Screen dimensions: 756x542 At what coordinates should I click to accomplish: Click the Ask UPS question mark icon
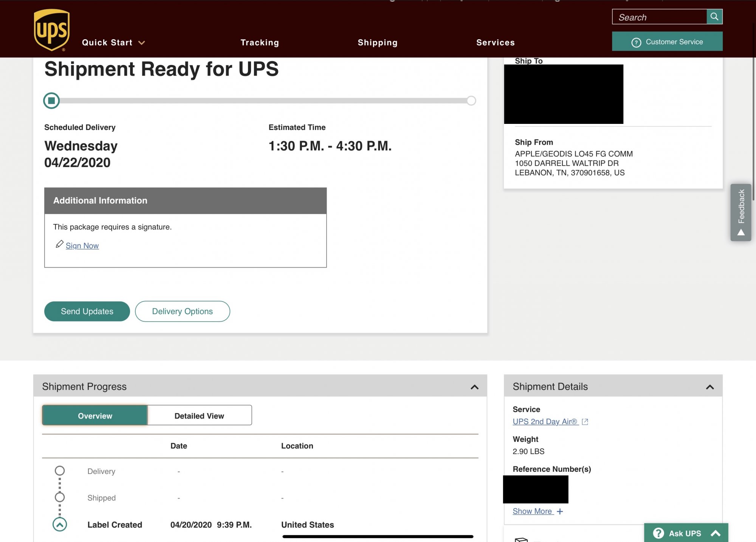click(x=658, y=533)
